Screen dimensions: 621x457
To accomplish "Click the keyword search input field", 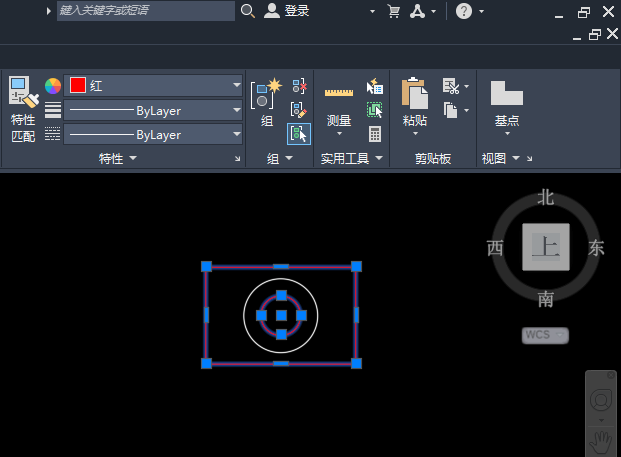I will click(146, 11).
